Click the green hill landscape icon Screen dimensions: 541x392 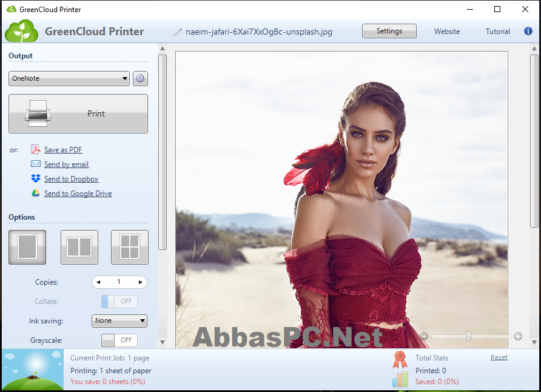(x=33, y=370)
